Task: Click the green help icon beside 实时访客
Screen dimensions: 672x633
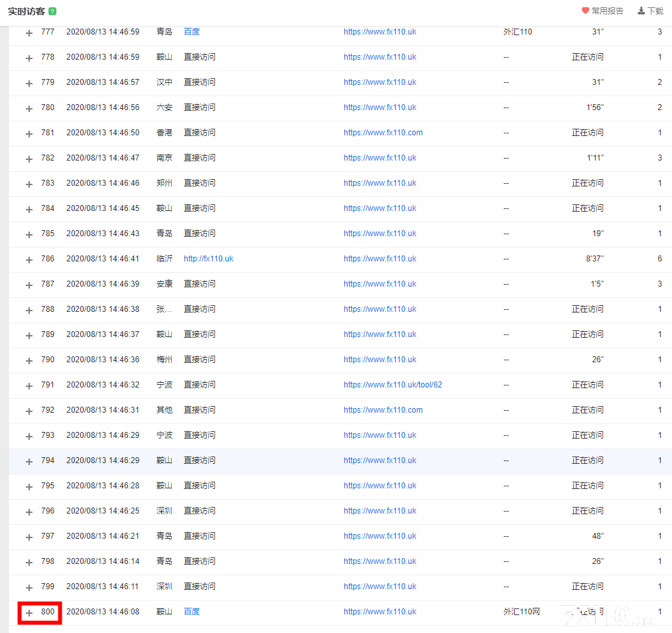Action: 52,11
